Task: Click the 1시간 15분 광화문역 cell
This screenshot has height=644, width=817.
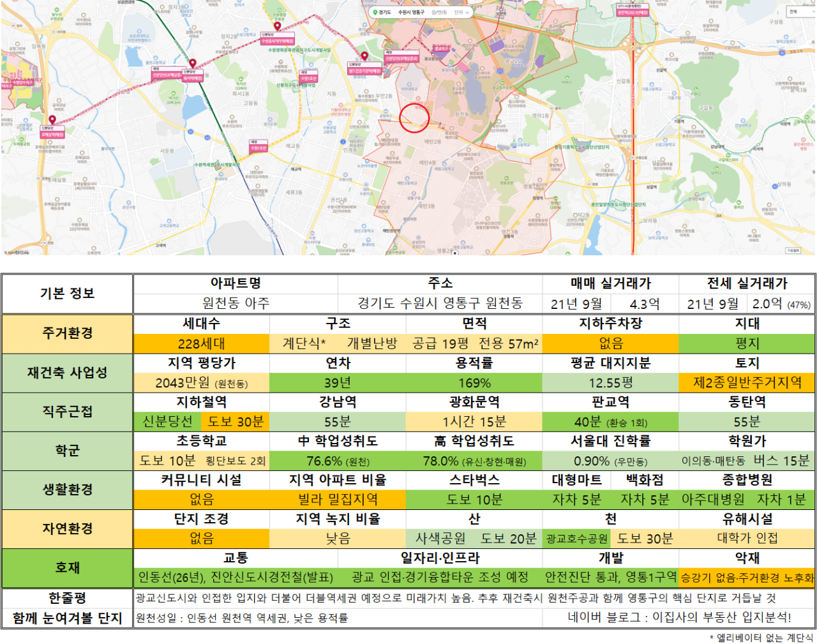Action: pos(474,422)
